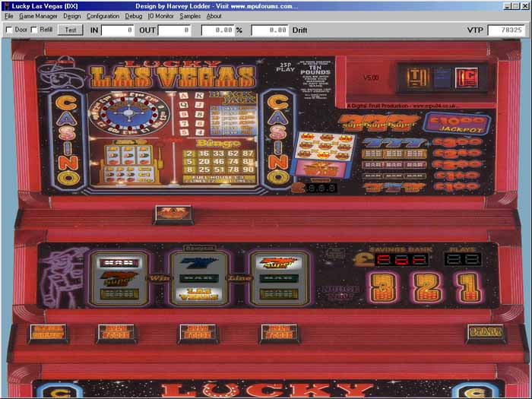Open the About menu
Screen dimensions: 532x399
click(214, 16)
